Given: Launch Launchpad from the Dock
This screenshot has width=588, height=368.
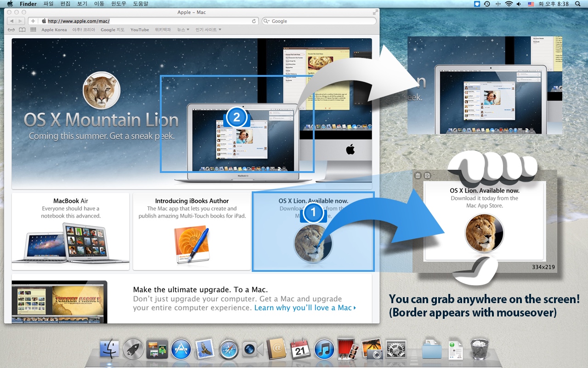Looking at the screenshot, I should click(133, 349).
